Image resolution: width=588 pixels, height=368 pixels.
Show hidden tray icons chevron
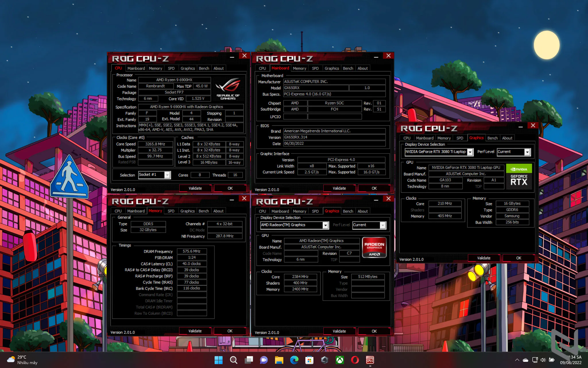coord(517,360)
